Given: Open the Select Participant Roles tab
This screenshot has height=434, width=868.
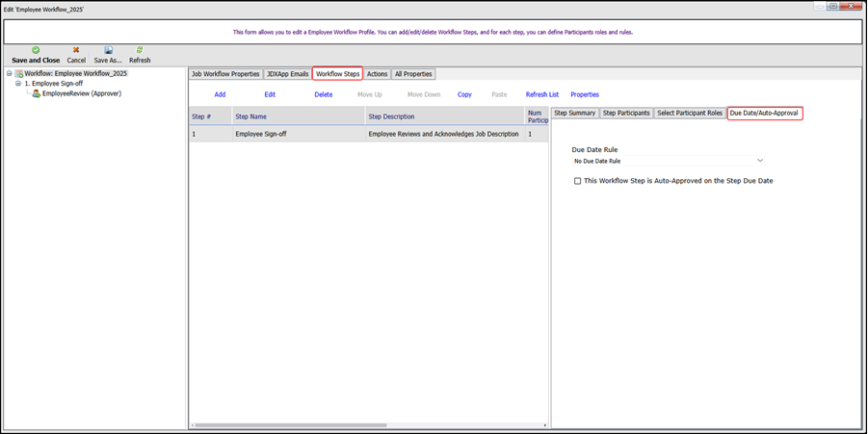Looking at the screenshot, I should (x=689, y=114).
